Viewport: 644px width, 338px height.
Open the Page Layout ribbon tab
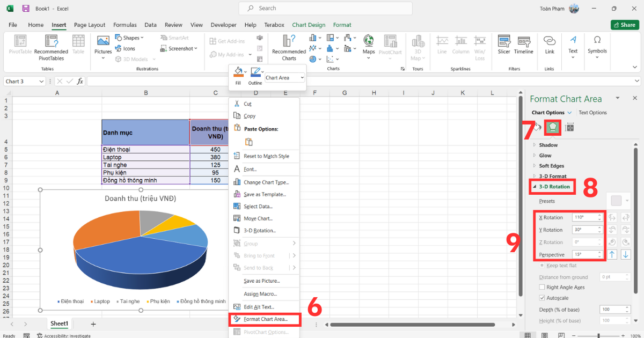(x=90, y=25)
